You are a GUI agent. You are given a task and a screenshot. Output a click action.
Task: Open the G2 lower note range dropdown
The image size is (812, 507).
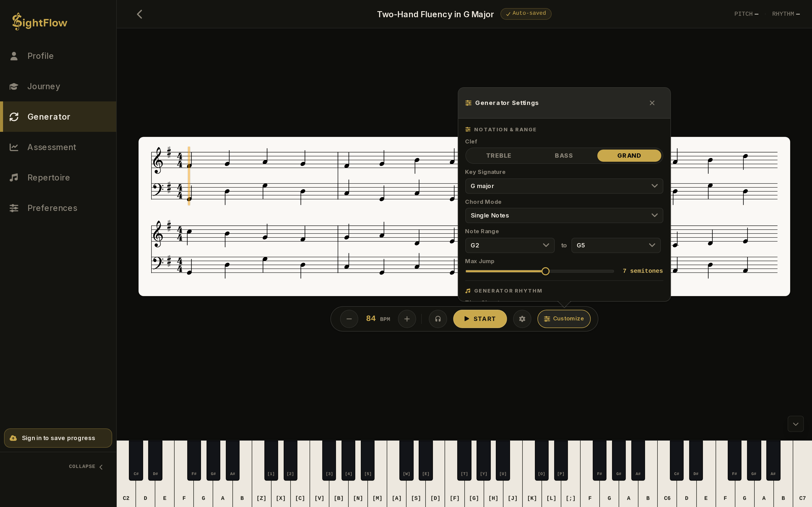point(510,245)
